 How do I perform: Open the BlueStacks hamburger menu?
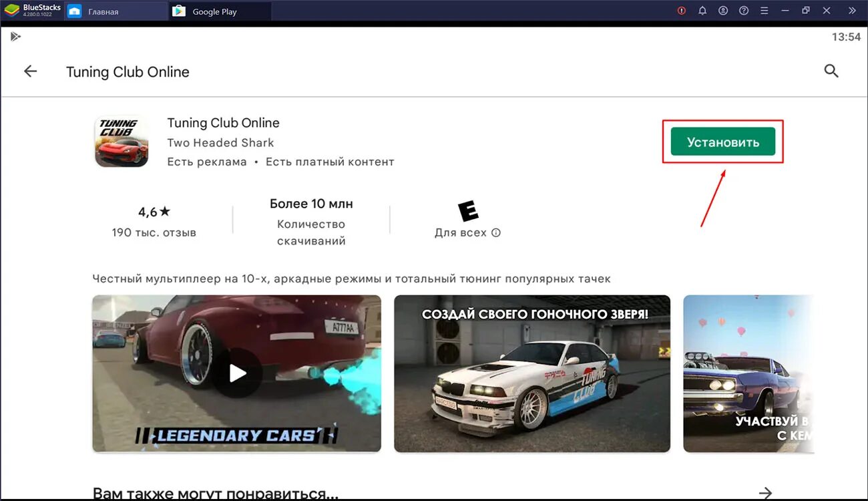click(x=765, y=11)
